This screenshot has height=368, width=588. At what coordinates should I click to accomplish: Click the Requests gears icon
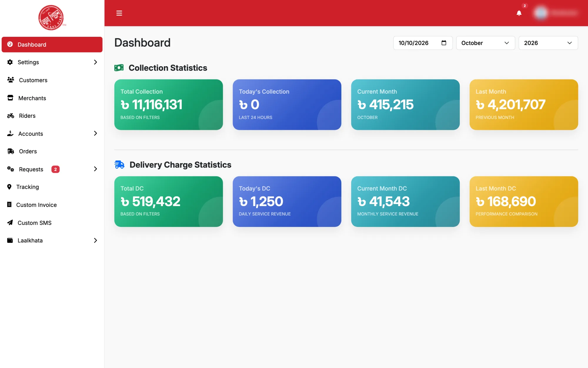point(11,169)
